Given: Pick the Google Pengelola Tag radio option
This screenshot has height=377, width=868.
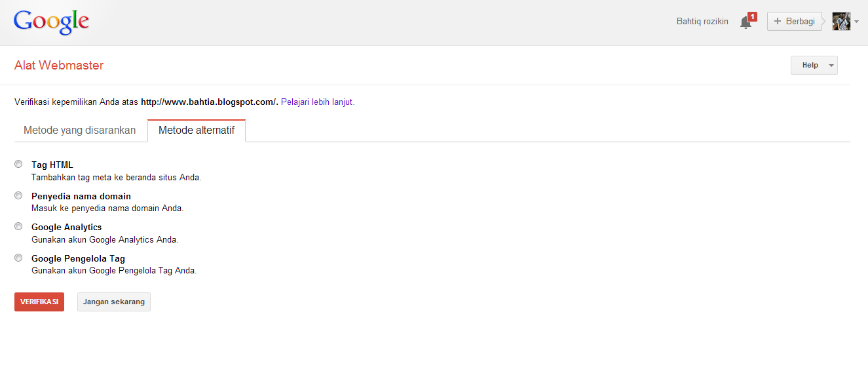Looking at the screenshot, I should (18, 258).
